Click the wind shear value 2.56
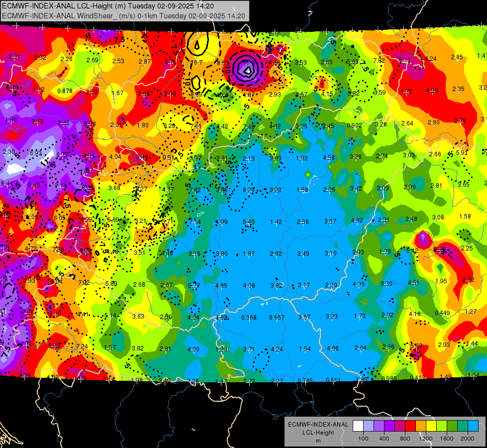The width and height of the screenshot is (487, 448). click(x=302, y=222)
